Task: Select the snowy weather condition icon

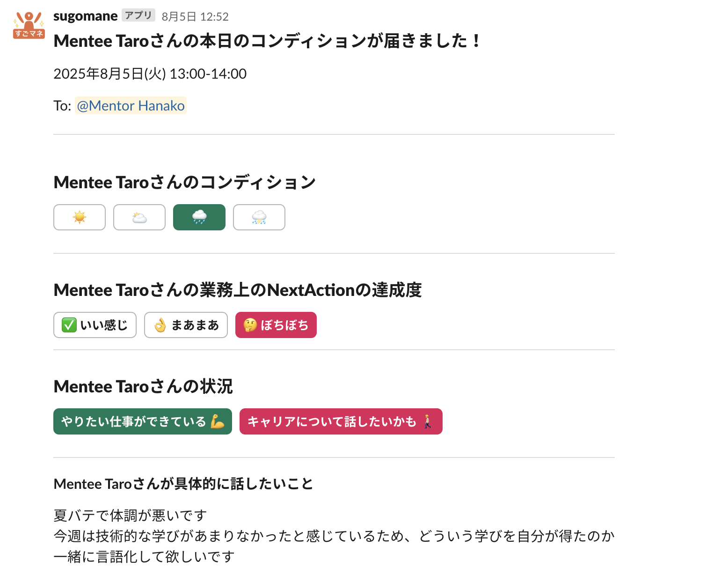Action: (259, 217)
